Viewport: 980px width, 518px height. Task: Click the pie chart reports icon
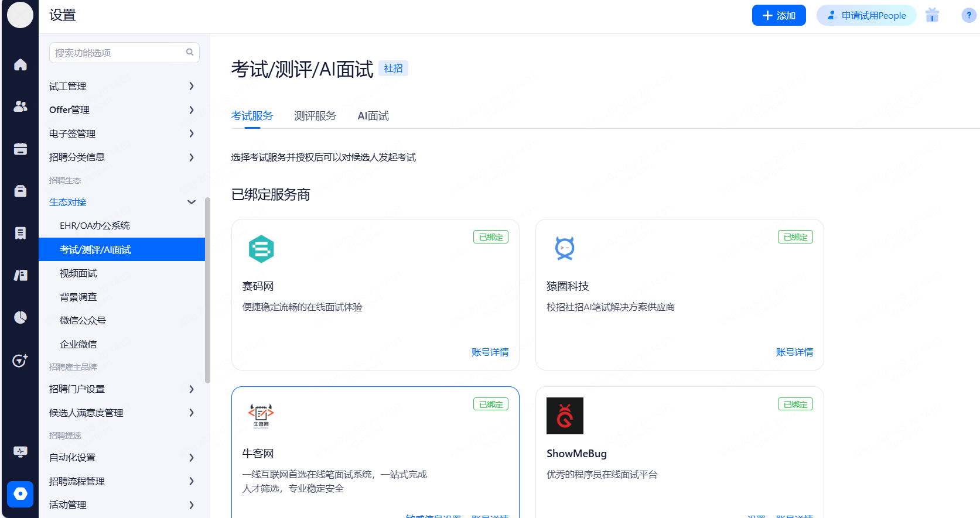click(21, 317)
